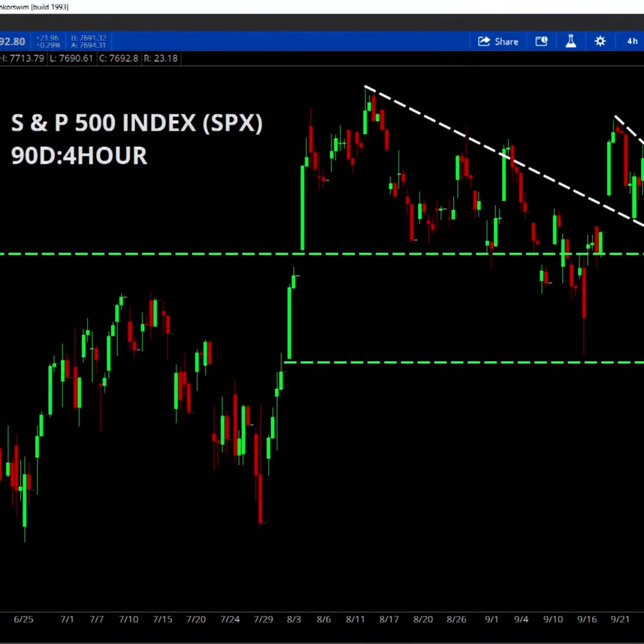Click the 7/24 date axis label
644x644 pixels.
point(230,619)
